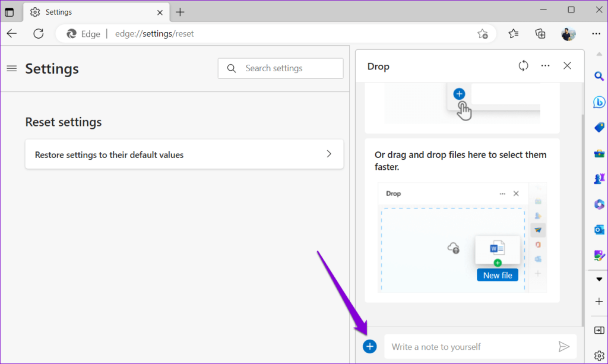Add this page to favorites
This screenshot has width=608, height=364.
pyautogui.click(x=483, y=34)
